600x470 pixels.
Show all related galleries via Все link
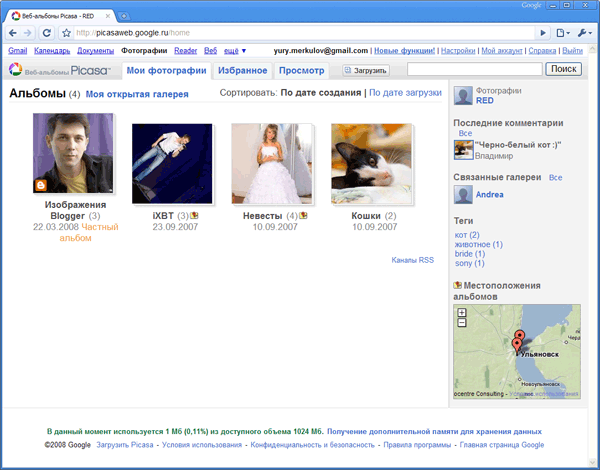click(x=556, y=178)
